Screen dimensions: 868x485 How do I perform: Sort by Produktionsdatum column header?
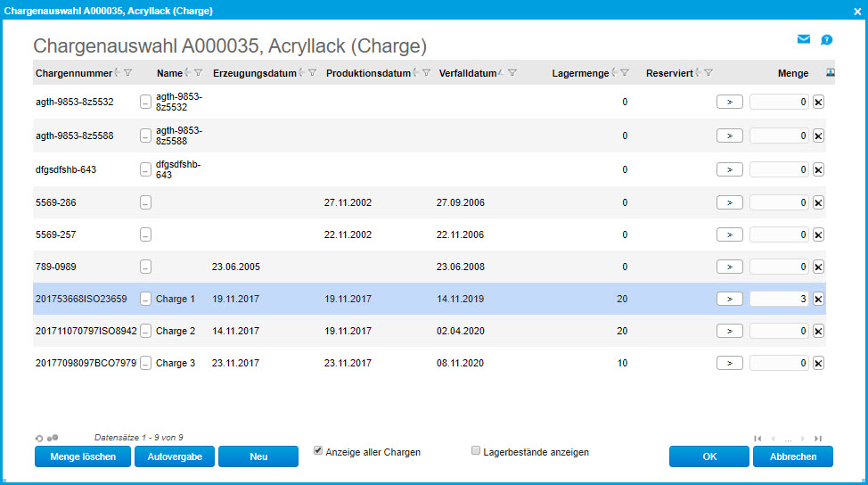368,73
